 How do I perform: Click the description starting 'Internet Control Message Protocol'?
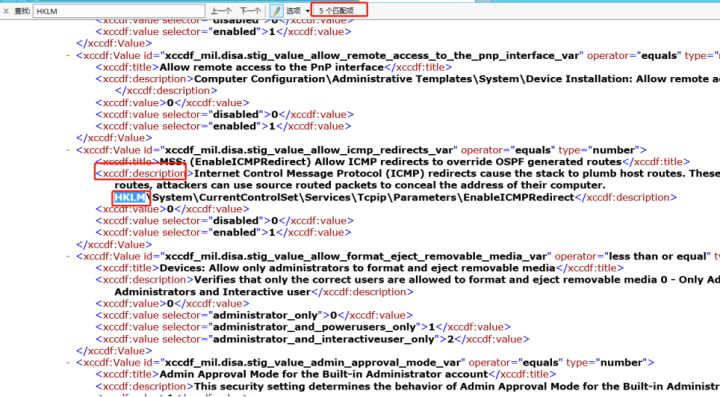click(457, 173)
